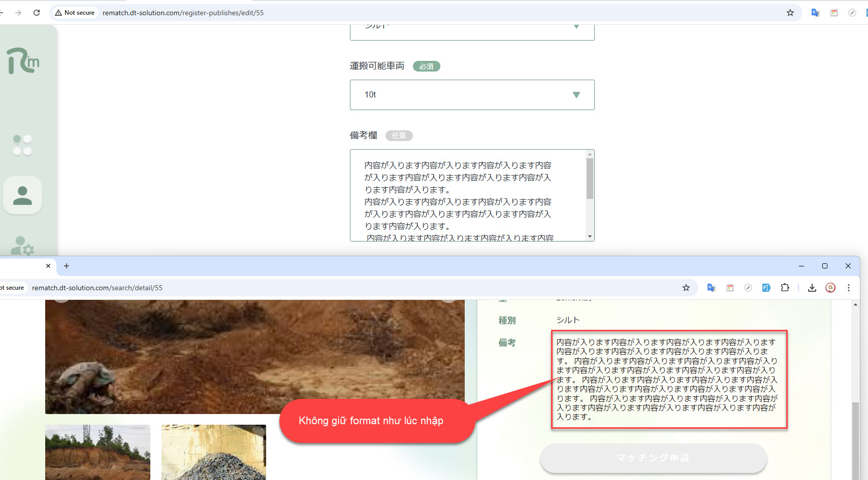Click inside the 備考欄 textarea
This screenshot has width=868, height=480.
(467, 195)
